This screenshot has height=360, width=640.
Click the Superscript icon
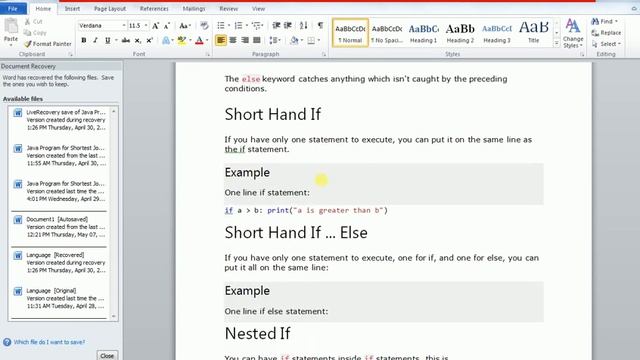pyautogui.click(x=149, y=40)
